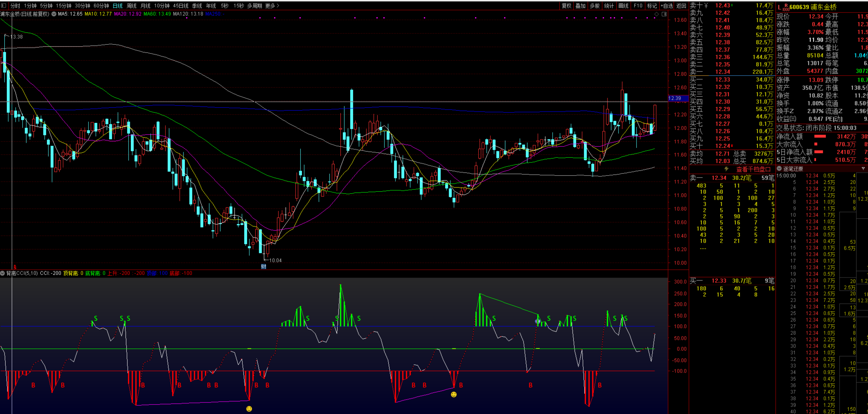Image resolution: width=868 pixels, height=414 pixels.
Task: Switch to 周线 weekly chart
Action: [132, 6]
